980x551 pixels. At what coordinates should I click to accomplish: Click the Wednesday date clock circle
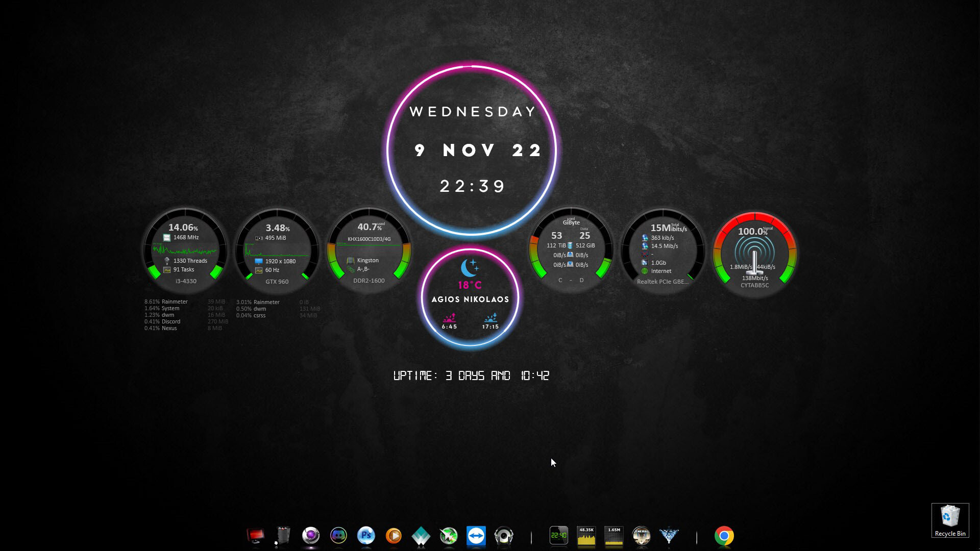pyautogui.click(x=472, y=149)
